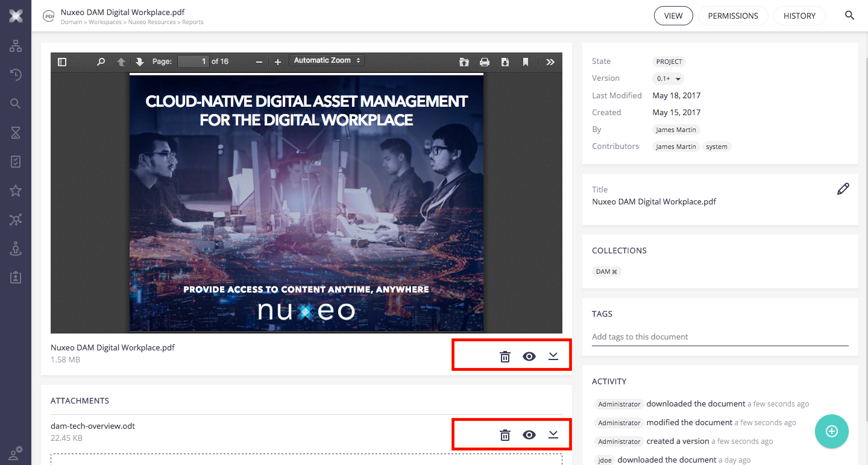Click Administrator on 'created a version' activity
This screenshot has width=868, height=465.
point(619,441)
